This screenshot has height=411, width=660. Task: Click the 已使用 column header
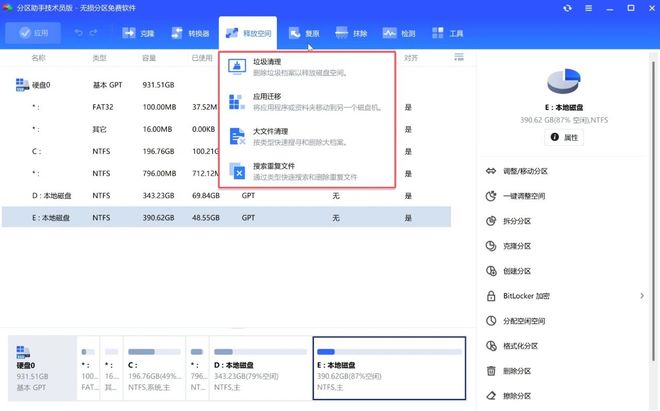click(x=202, y=58)
